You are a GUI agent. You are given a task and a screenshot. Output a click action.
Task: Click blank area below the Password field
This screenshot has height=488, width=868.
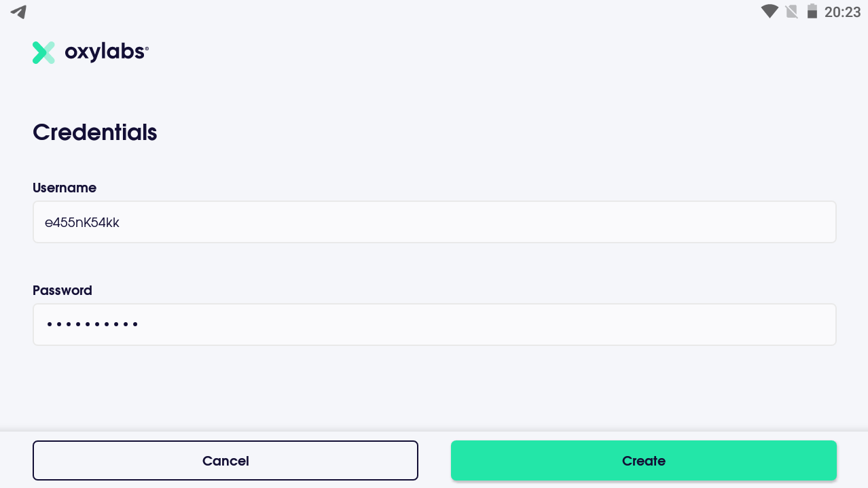pyautogui.click(x=434, y=387)
